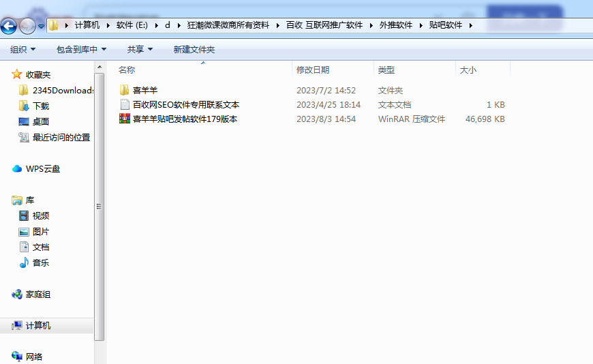The width and height of the screenshot is (593, 364).
Task: Expand arrow after 狂潮微课微商所有资料 in path
Action: [278, 25]
